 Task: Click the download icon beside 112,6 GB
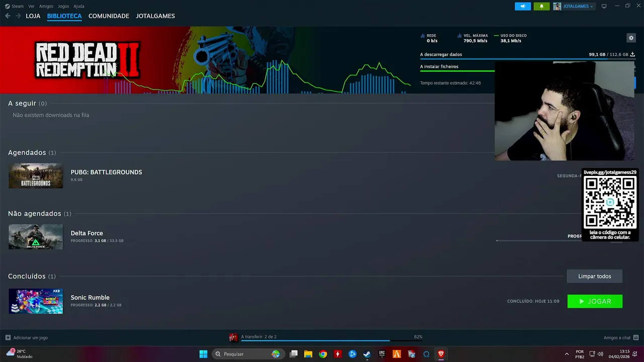pyautogui.click(x=632, y=54)
